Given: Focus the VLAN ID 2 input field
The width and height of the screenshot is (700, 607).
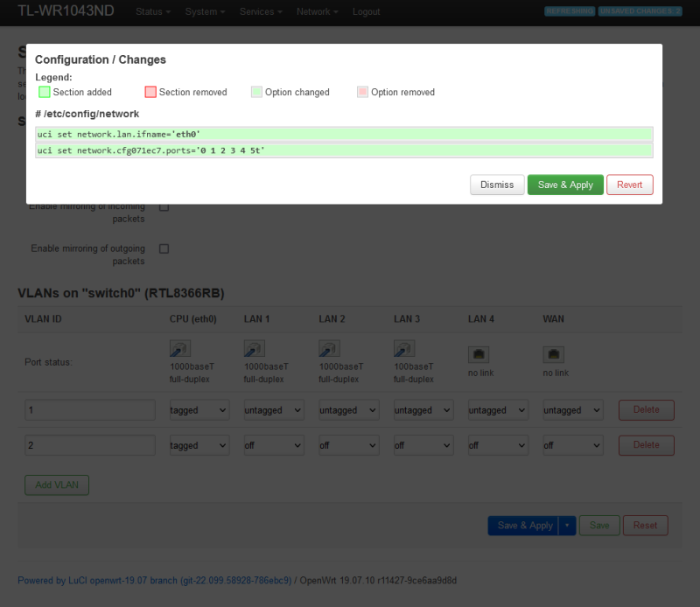Looking at the screenshot, I should point(90,445).
